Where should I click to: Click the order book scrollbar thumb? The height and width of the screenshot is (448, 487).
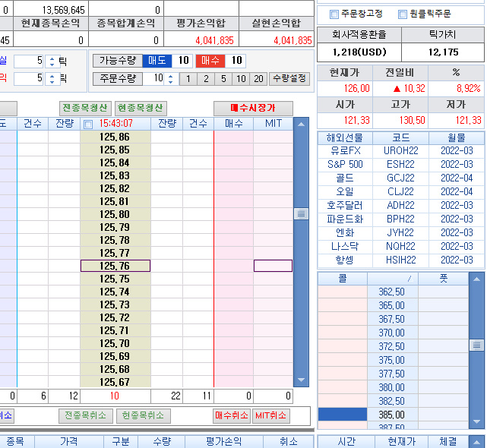[301, 214]
